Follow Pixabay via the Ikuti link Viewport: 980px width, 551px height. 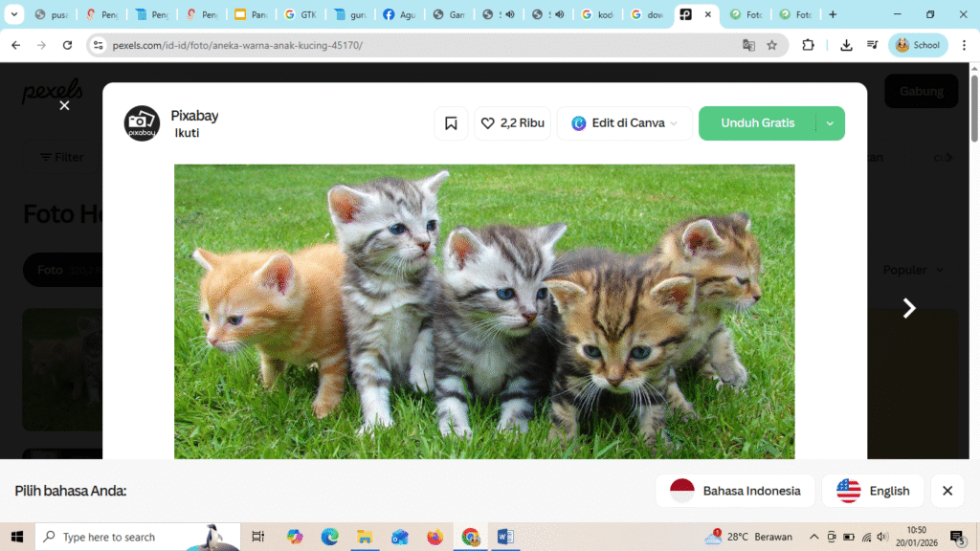187,134
